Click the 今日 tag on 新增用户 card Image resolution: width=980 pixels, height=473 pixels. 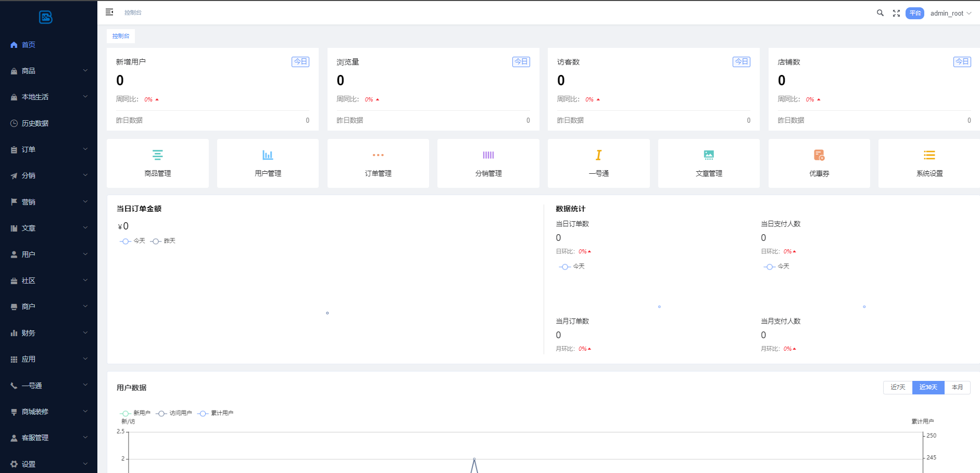click(x=300, y=61)
